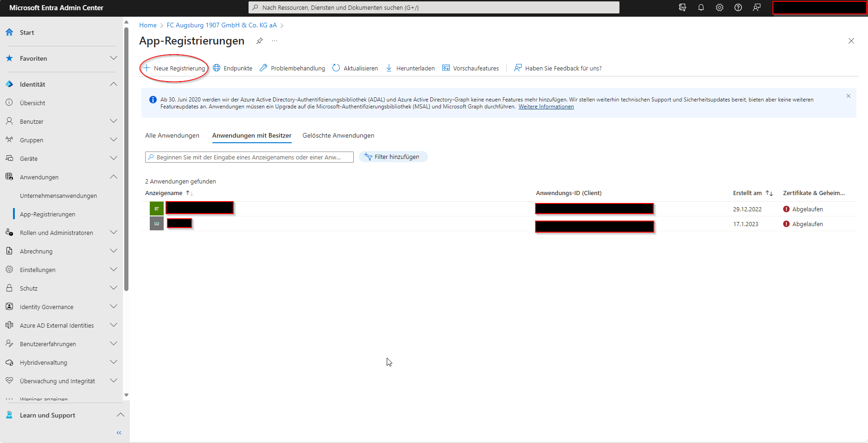Open Vorschaufeatures

(471, 68)
